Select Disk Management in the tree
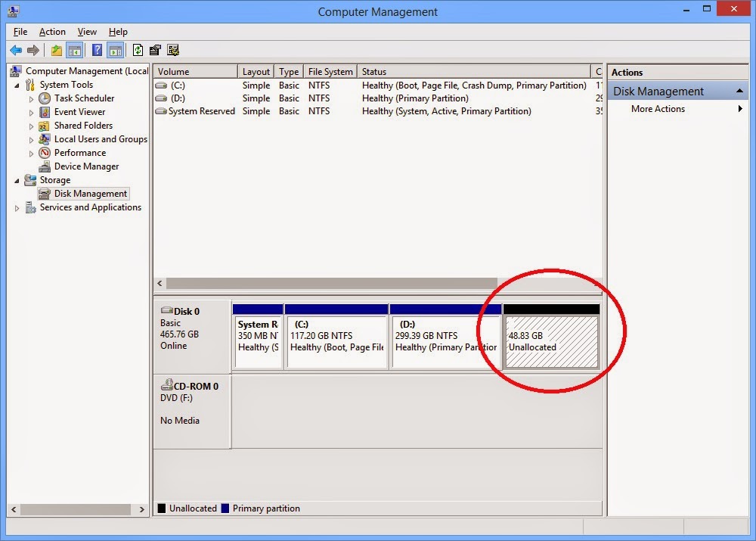 (90, 194)
